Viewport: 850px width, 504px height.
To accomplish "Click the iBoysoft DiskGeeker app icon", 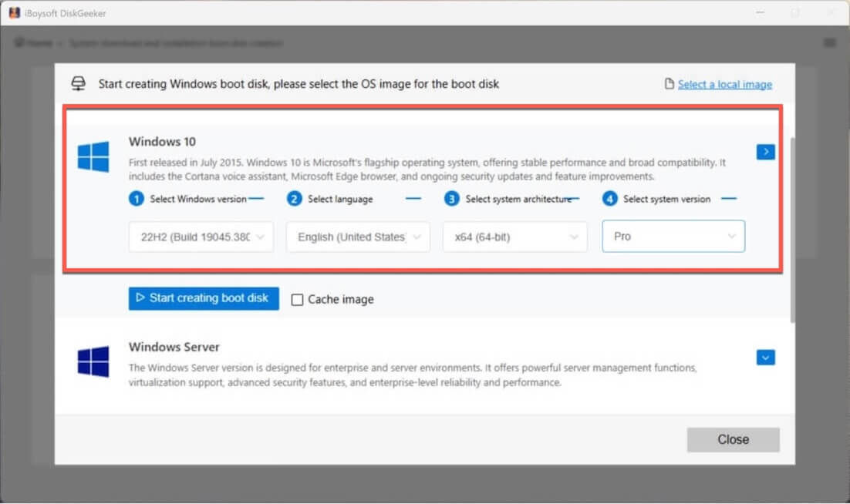I will point(15,13).
